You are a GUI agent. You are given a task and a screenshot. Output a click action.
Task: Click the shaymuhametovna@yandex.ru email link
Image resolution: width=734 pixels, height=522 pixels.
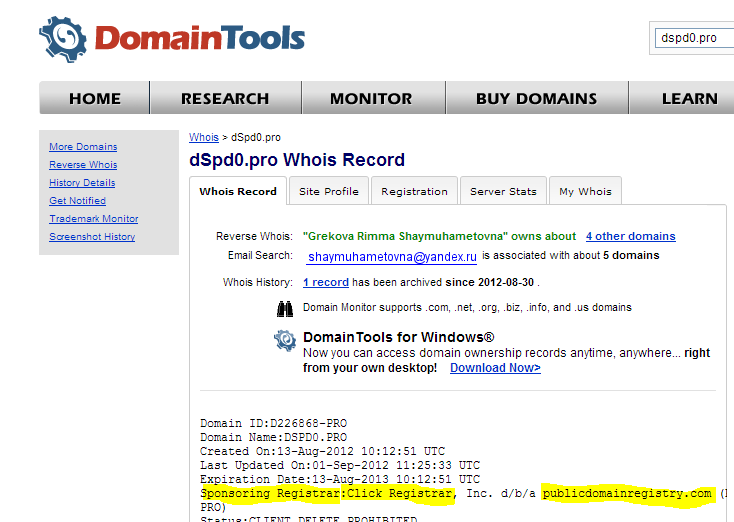click(x=392, y=257)
